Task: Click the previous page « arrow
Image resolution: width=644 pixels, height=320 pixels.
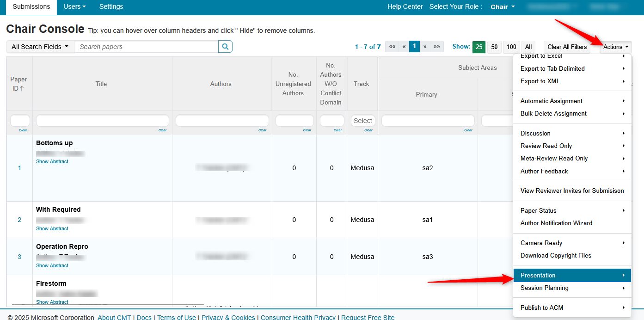Action: [404, 47]
